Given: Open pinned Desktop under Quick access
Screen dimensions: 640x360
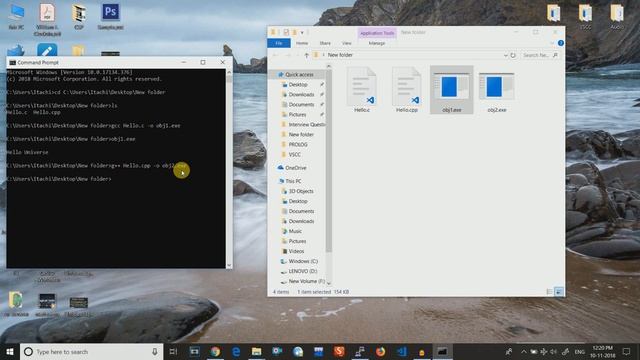Looking at the screenshot, I should tap(298, 84).
